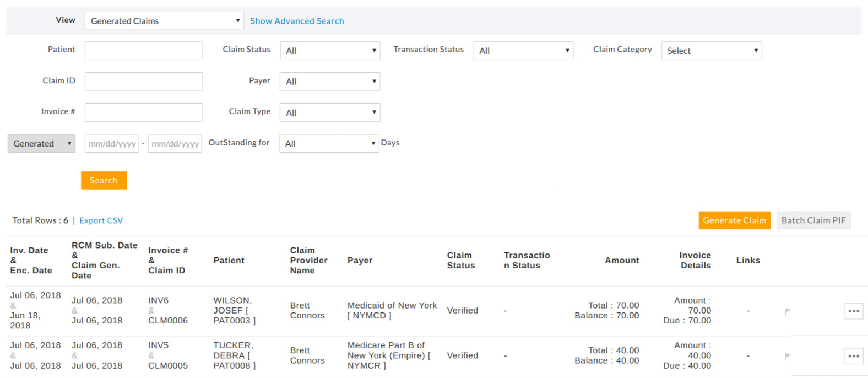
Task: Expand the Claim Status dropdown
Action: 330,51
